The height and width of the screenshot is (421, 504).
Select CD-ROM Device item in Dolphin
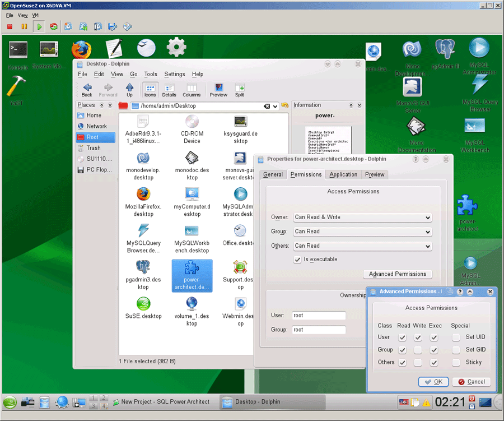pyautogui.click(x=192, y=129)
